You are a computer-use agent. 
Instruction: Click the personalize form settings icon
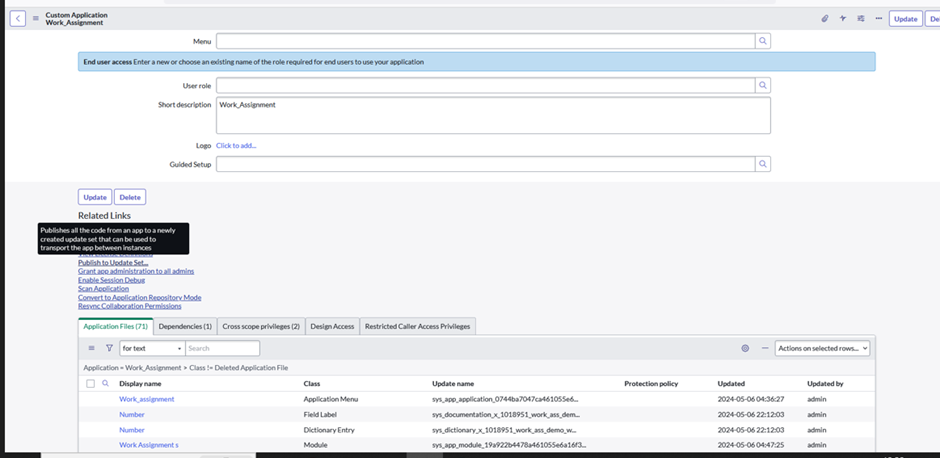coord(861,18)
